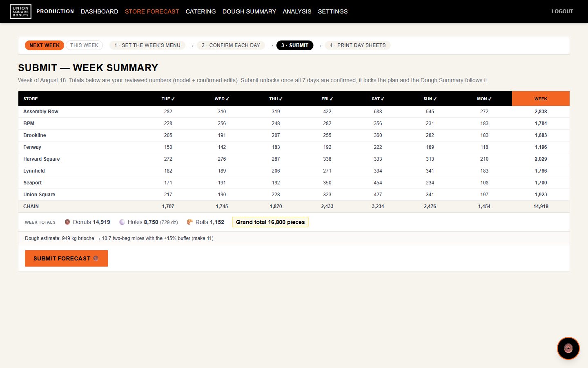Click the TUE column header
The image size is (588, 368).
(x=168, y=99)
